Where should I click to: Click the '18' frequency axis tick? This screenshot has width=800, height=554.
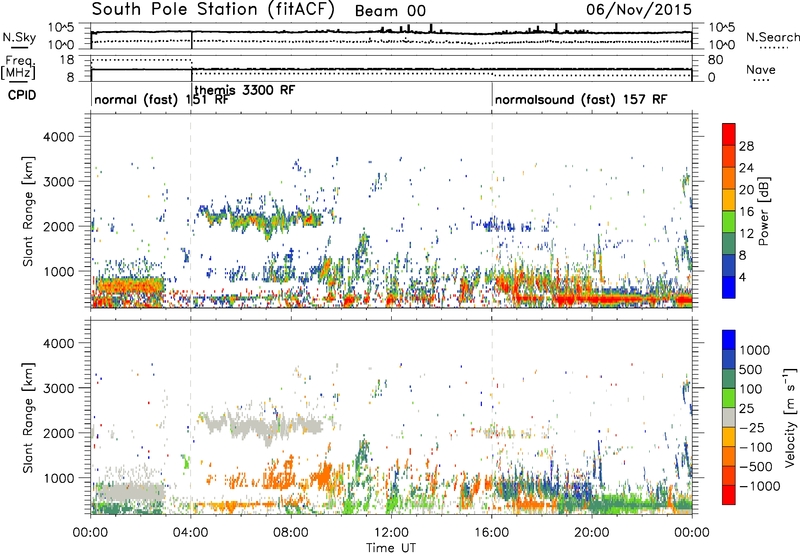(66, 60)
